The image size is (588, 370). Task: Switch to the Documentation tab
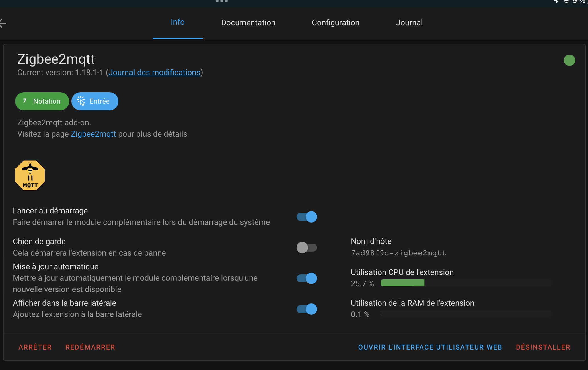click(248, 23)
